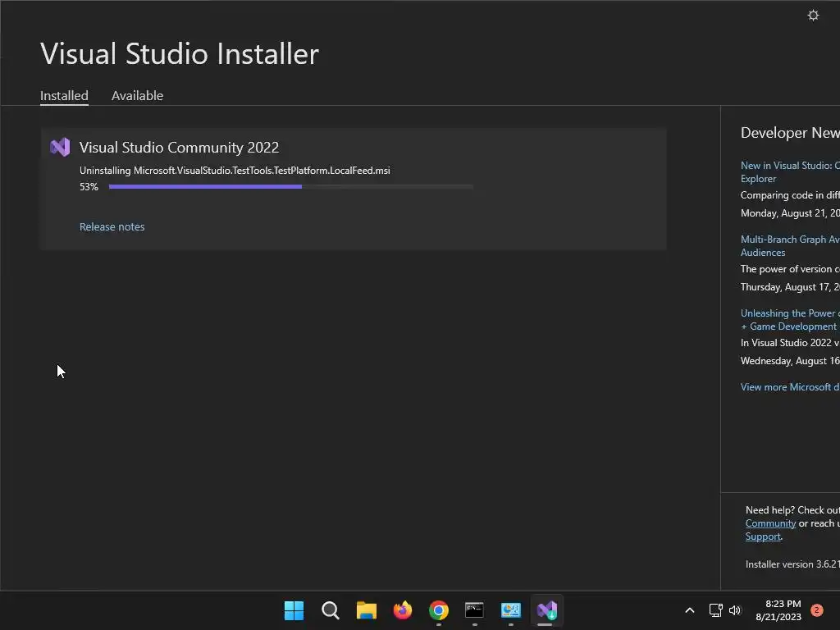
Task: Click the uninstall progress bar
Action: 291,186
